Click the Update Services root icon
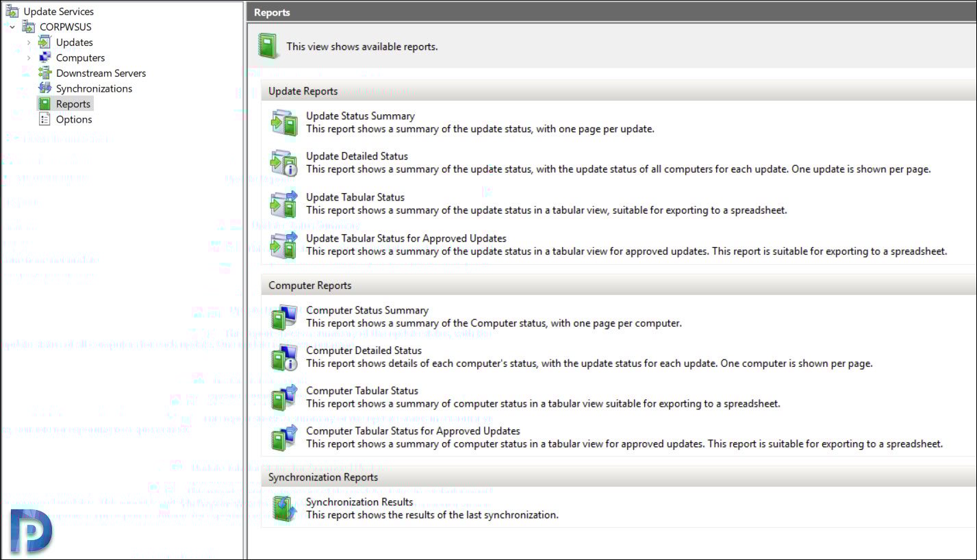 coord(12,11)
